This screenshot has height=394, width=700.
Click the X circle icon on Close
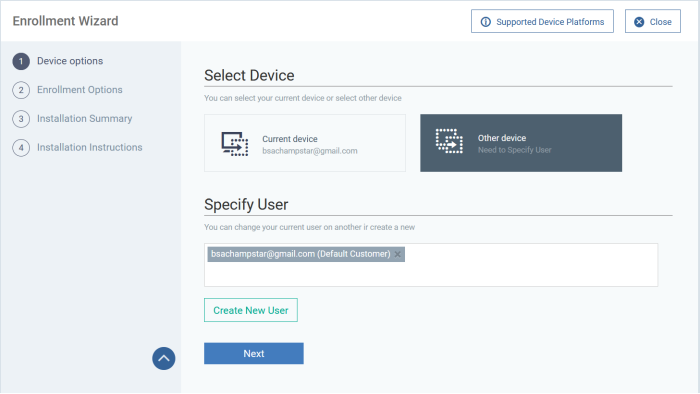click(x=639, y=22)
